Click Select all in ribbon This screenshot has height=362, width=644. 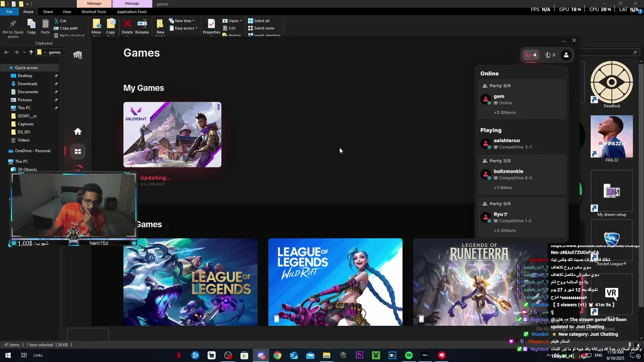[258, 21]
